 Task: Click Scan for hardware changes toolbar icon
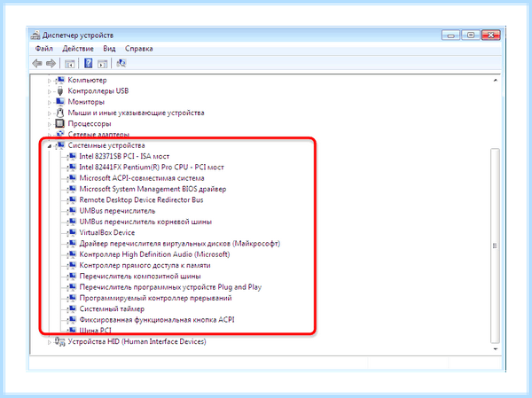click(x=121, y=63)
